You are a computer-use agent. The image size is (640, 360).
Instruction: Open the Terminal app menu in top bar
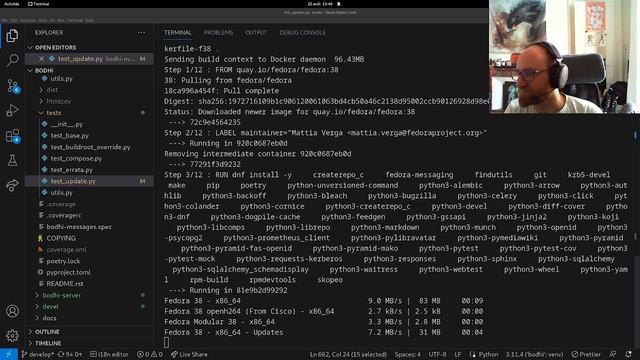[x=39, y=4]
